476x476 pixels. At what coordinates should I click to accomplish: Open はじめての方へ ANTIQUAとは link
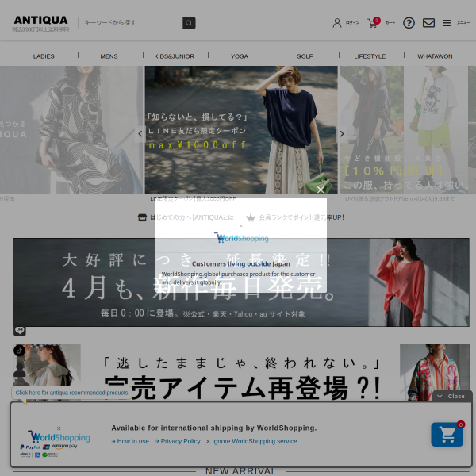pos(192,217)
